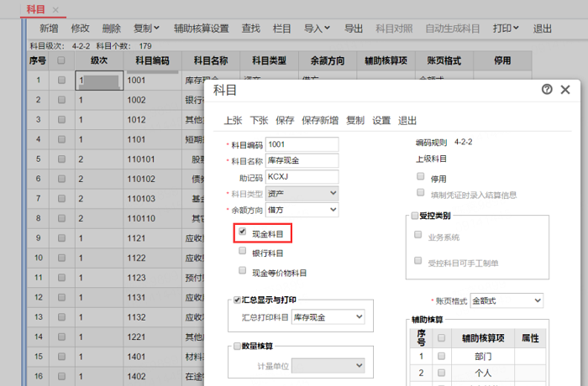
Task: Check the 现金等价物科目 option
Action: (x=243, y=272)
